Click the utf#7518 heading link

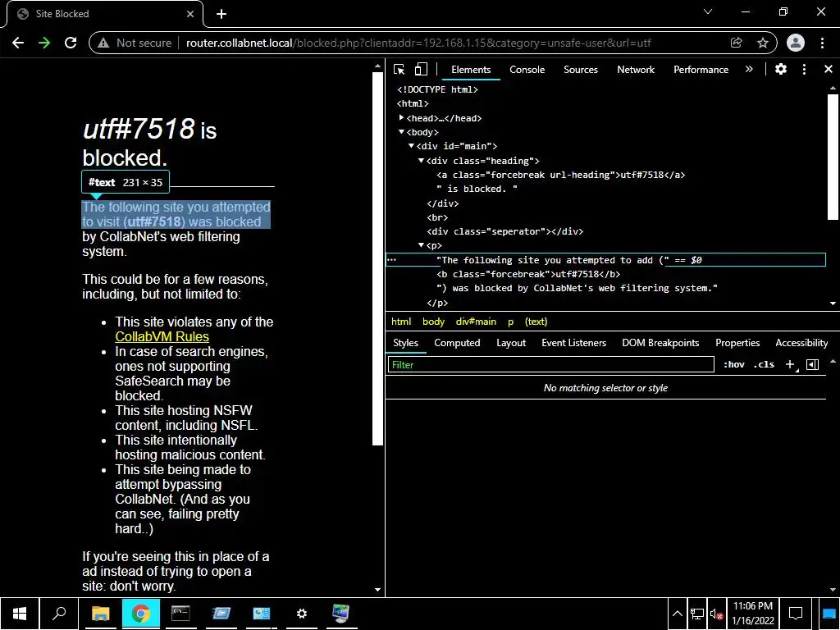click(x=139, y=129)
